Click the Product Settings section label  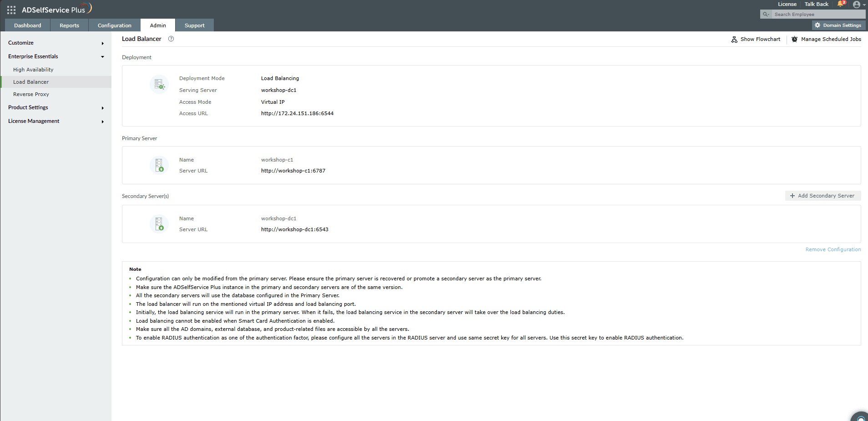coord(28,107)
